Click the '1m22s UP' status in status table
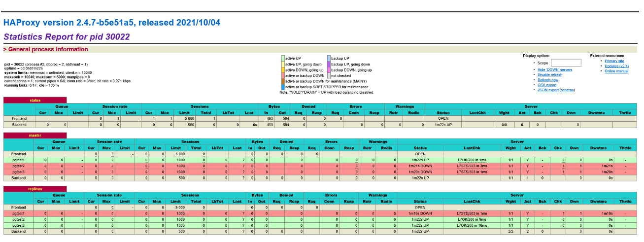This screenshot has height=242, width=644. tap(443, 125)
